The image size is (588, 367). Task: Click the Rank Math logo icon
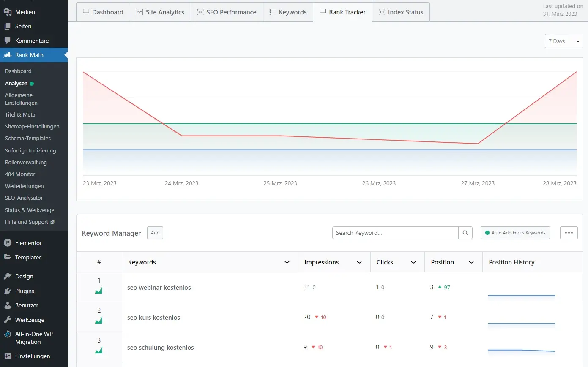click(8, 55)
